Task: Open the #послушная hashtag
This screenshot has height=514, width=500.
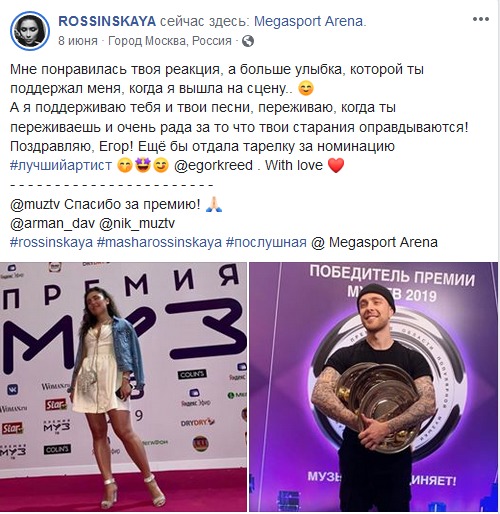Action: 266,242
